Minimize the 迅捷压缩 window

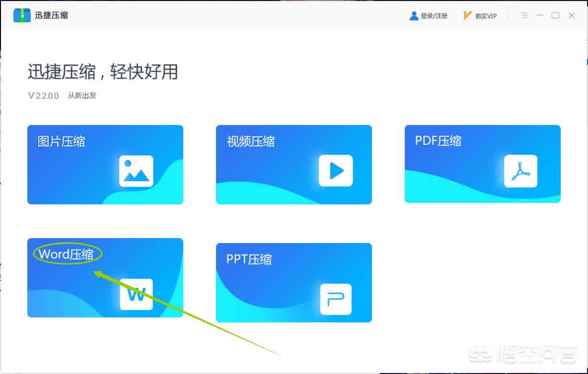539,15
